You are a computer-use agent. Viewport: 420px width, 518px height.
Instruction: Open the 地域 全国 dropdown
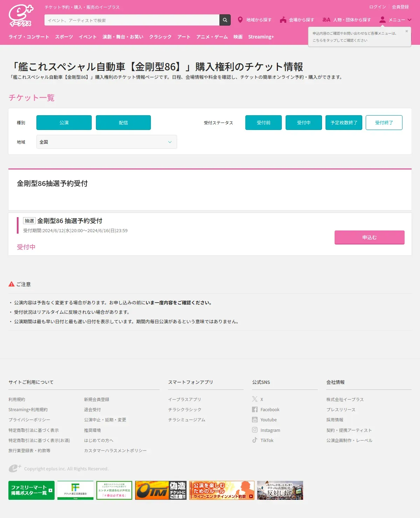(x=107, y=142)
